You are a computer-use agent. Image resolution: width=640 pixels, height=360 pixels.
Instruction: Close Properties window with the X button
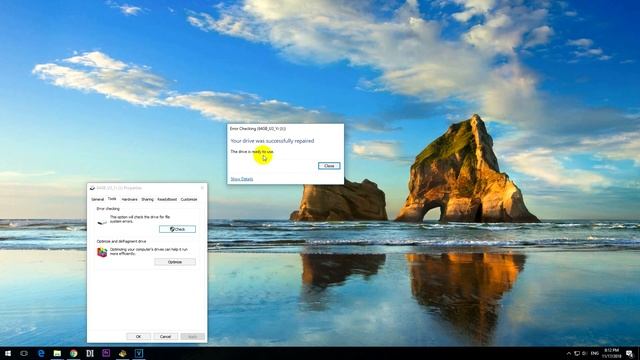click(202, 188)
